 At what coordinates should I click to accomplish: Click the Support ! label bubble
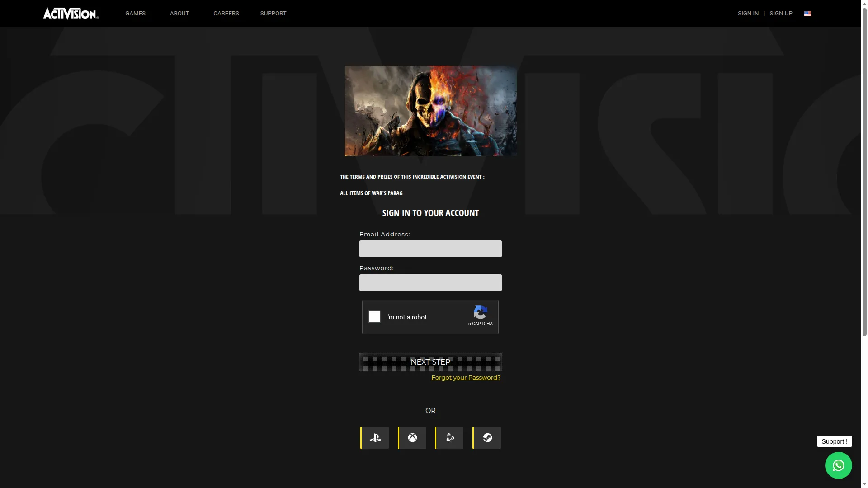(835, 441)
